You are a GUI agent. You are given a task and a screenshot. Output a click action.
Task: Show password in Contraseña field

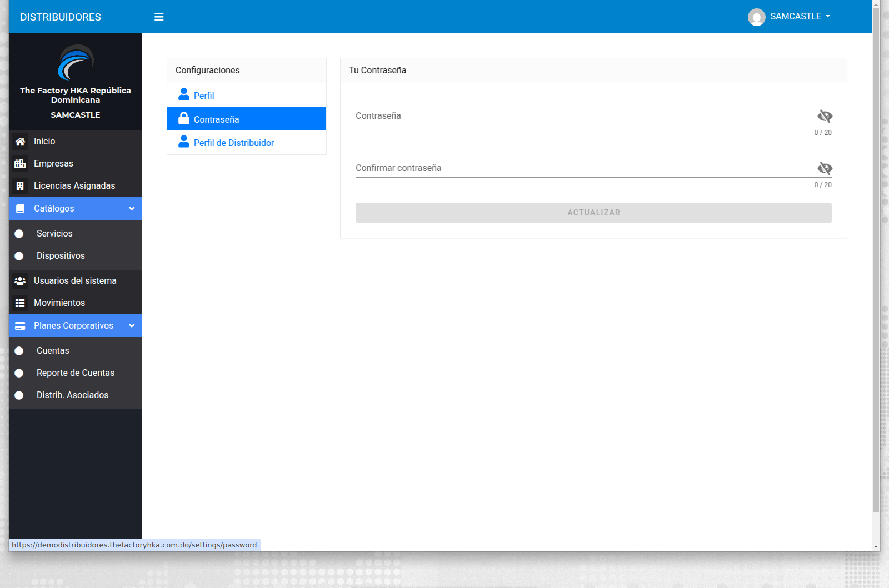pyautogui.click(x=825, y=116)
